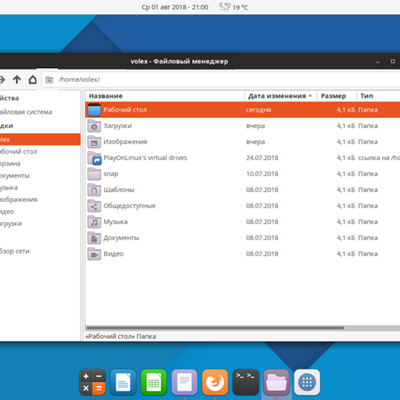Launch the purple text editor from dock
The width and height of the screenshot is (400, 400).
click(184, 382)
